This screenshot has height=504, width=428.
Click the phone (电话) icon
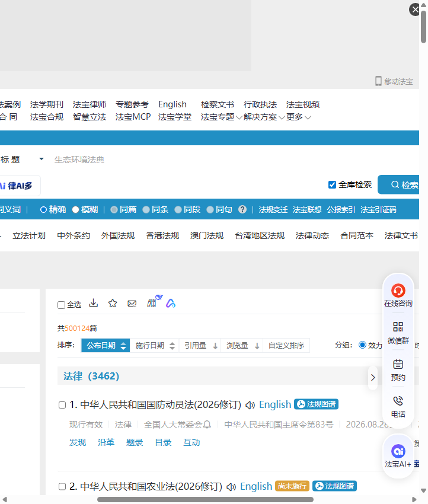pos(398,401)
